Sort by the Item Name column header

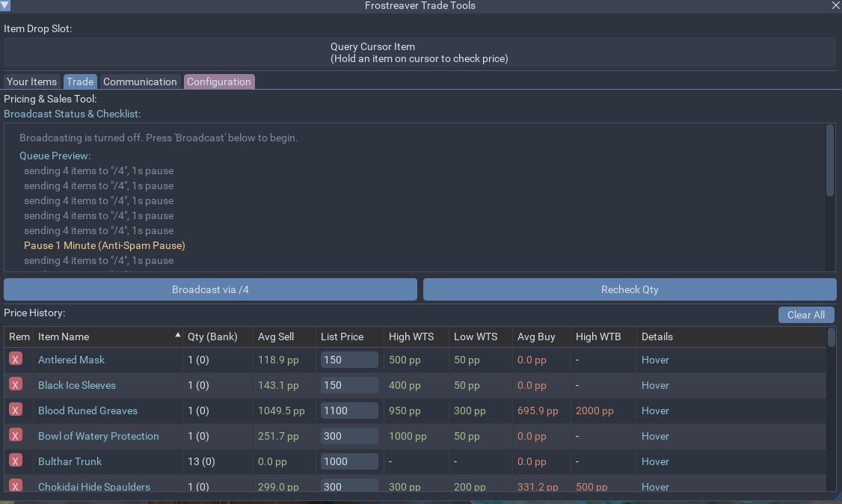108,336
